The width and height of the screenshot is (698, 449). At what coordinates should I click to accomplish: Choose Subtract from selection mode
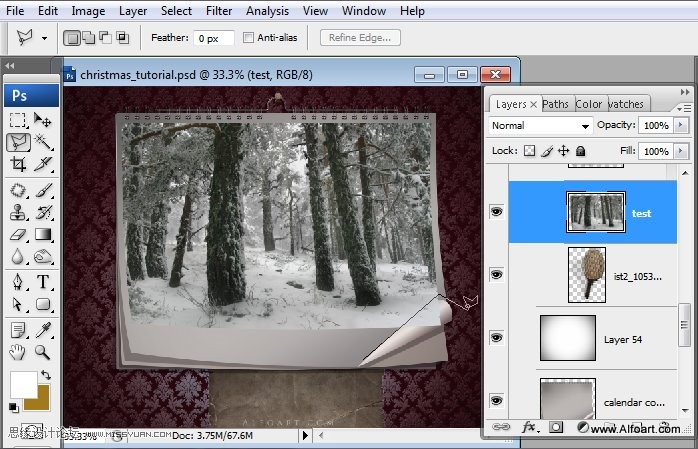point(106,38)
